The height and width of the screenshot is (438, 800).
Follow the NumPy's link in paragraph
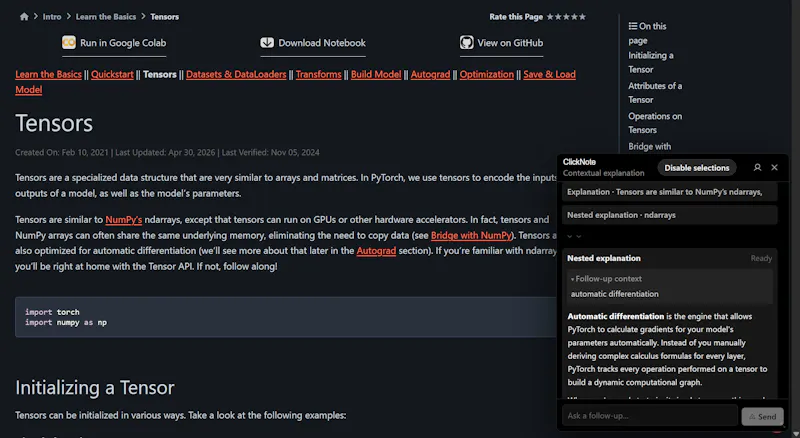[123, 220]
